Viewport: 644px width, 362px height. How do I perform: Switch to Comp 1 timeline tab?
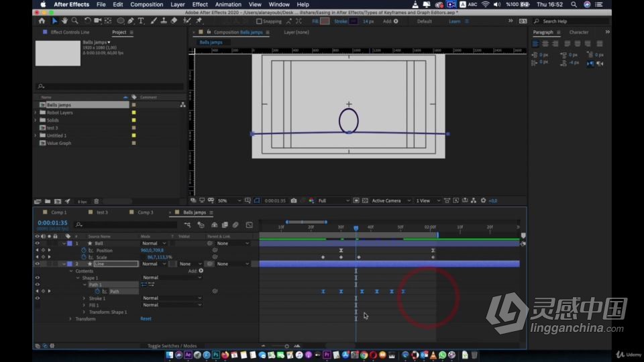[x=59, y=213]
